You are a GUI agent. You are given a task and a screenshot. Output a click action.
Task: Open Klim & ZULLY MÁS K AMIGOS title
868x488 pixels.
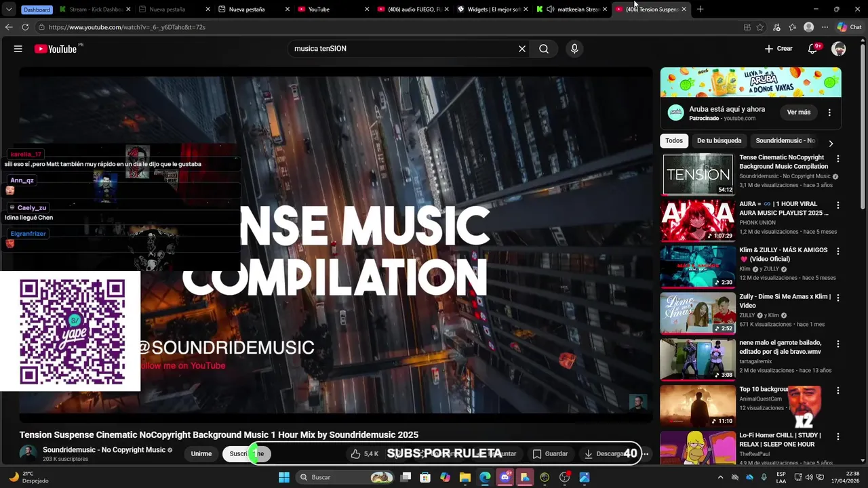coord(783,254)
